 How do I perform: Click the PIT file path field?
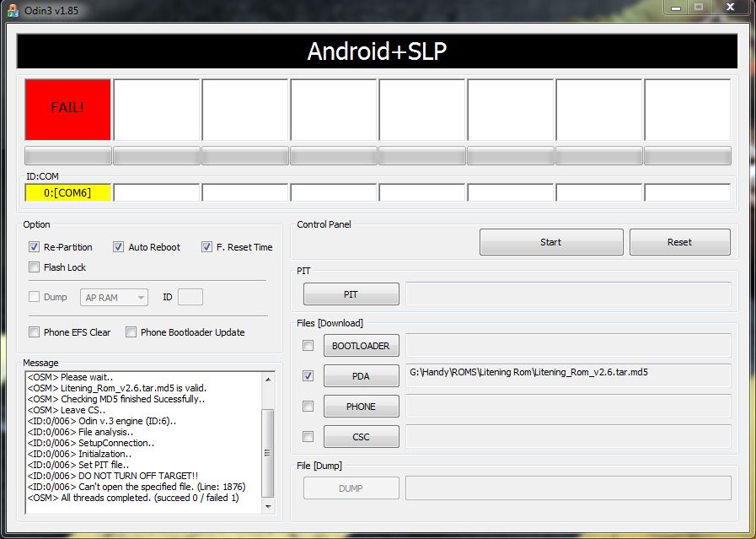(x=568, y=294)
